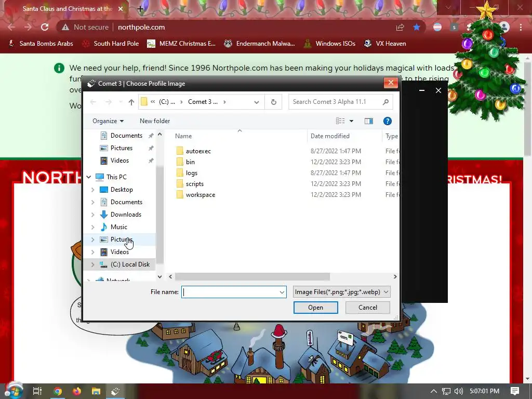The image size is (532, 399).
Task: Open Chrome three-dot menu
Action: pyautogui.click(x=521, y=27)
